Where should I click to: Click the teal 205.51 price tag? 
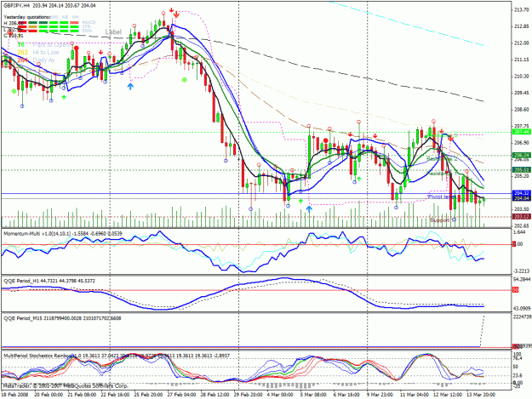pyautogui.click(x=522, y=170)
